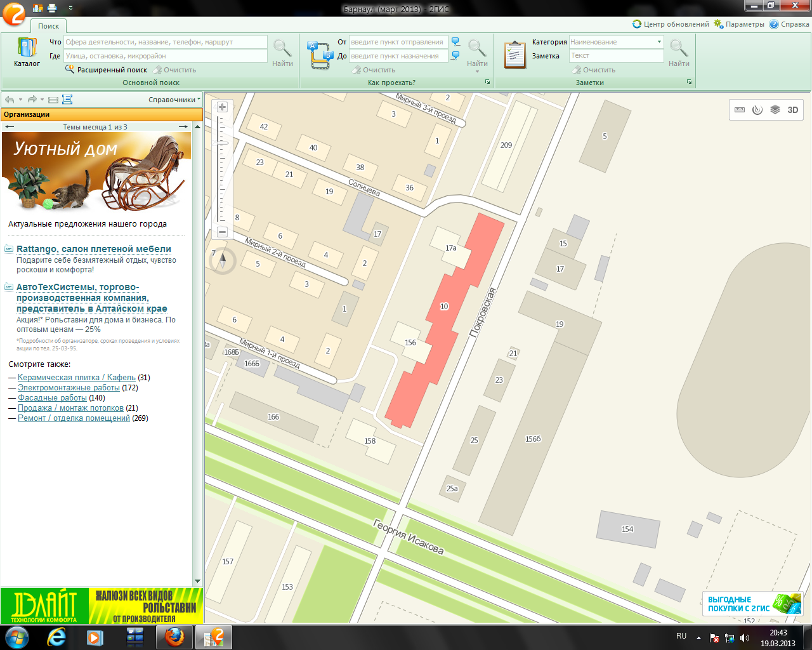The height and width of the screenshot is (650, 812).
Task: Click the map zoom in plus button
Action: tap(222, 107)
